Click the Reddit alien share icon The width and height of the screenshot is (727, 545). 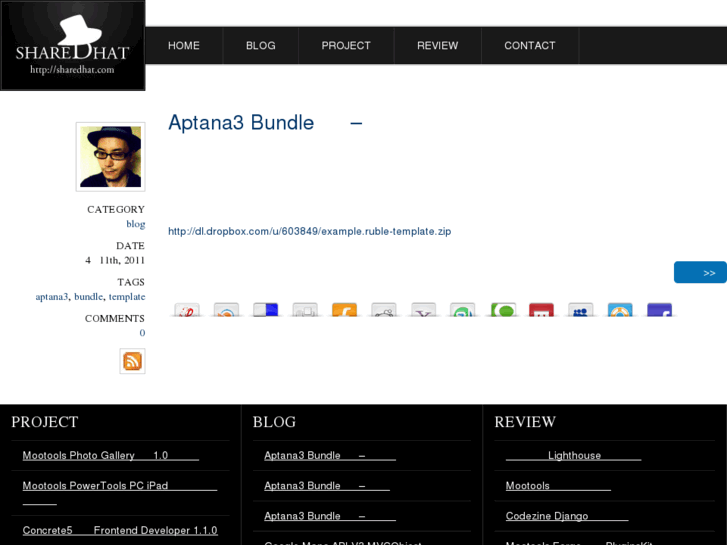pos(384,309)
